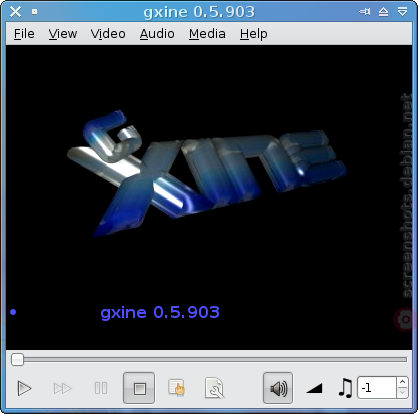The width and height of the screenshot is (418, 414).
Task: Click the Stop button
Action: [139, 388]
